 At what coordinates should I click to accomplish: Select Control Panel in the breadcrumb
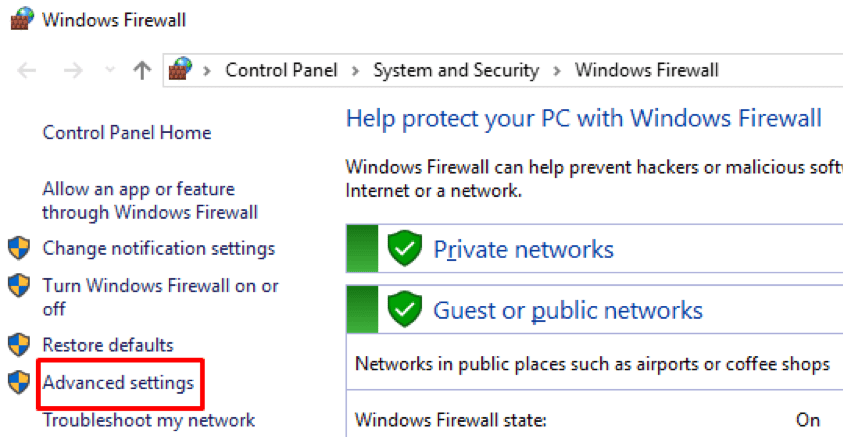click(x=281, y=70)
